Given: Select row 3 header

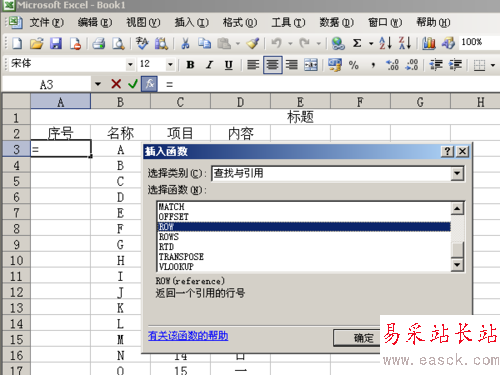Looking at the screenshot, I should click(x=16, y=149).
